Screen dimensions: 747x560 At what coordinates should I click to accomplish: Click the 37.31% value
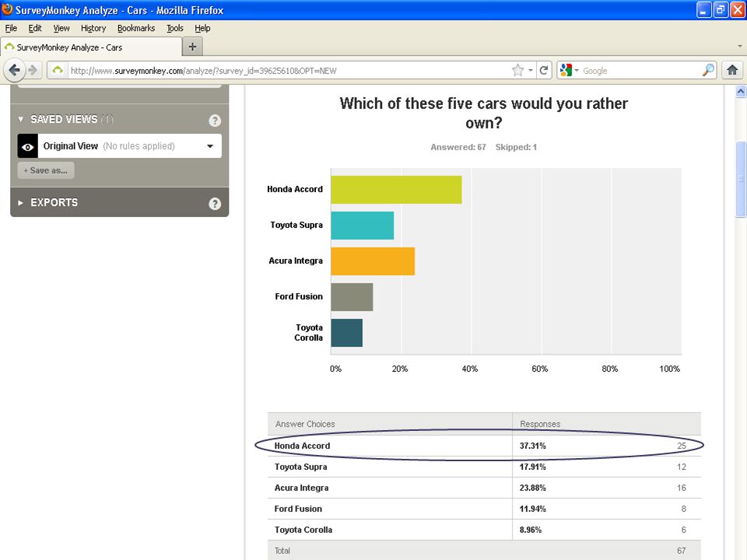(x=532, y=446)
